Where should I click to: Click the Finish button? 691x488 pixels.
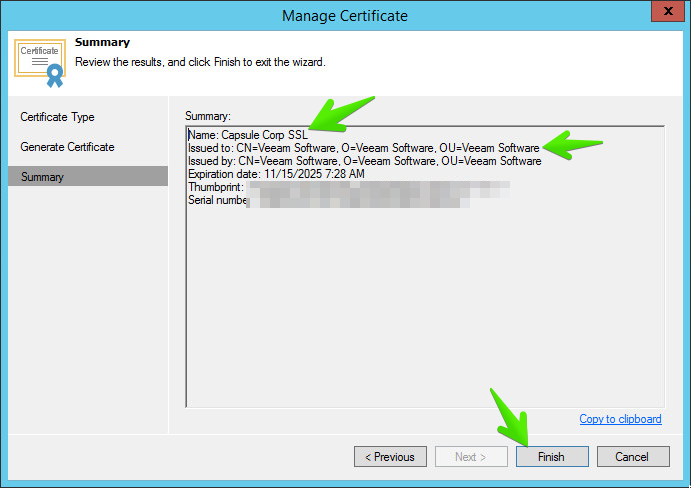(x=552, y=456)
